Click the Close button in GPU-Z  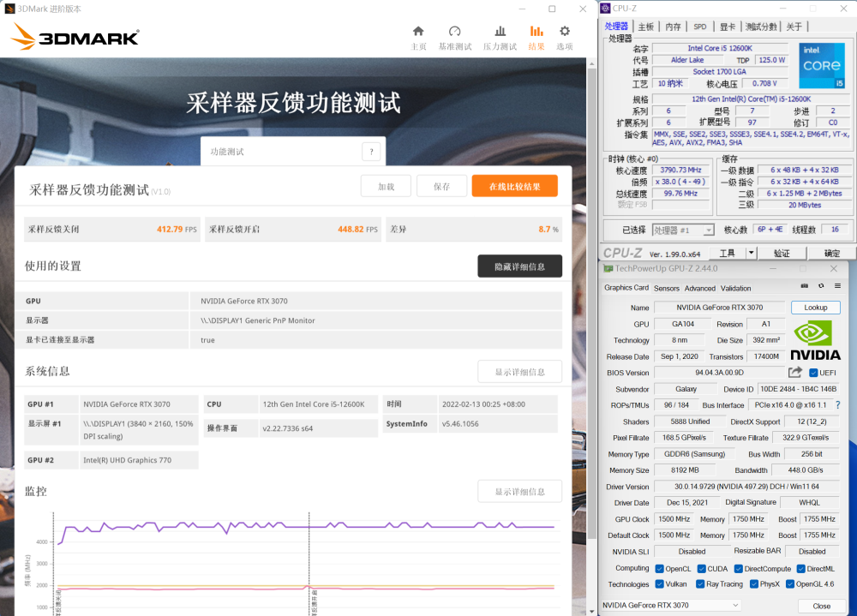pyautogui.click(x=821, y=606)
